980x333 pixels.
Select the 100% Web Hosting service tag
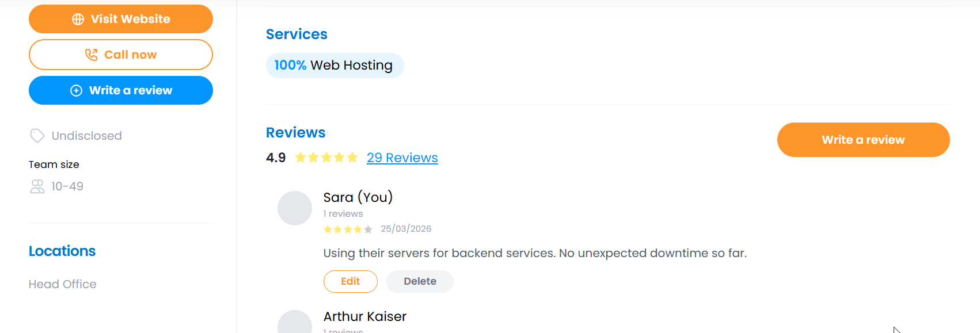click(335, 66)
